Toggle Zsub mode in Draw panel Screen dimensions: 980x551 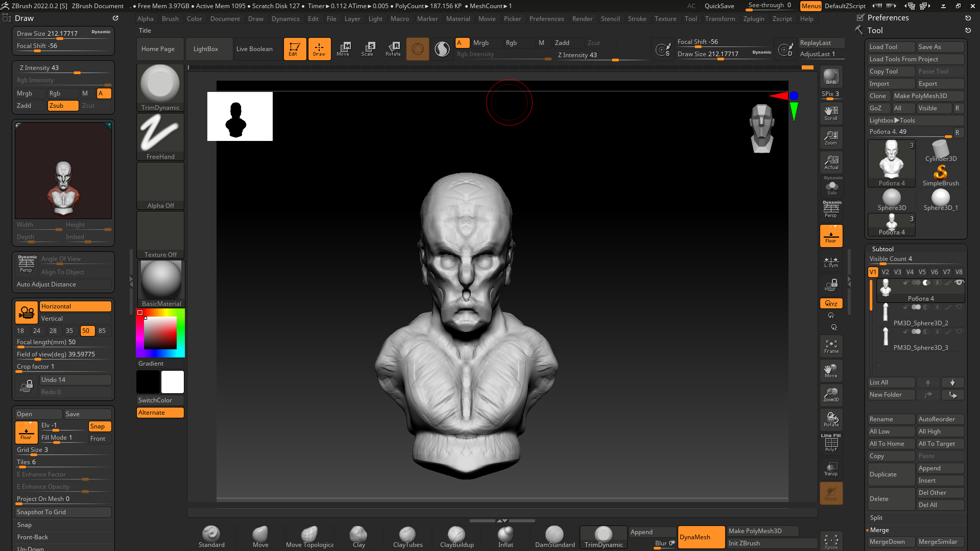click(x=63, y=106)
